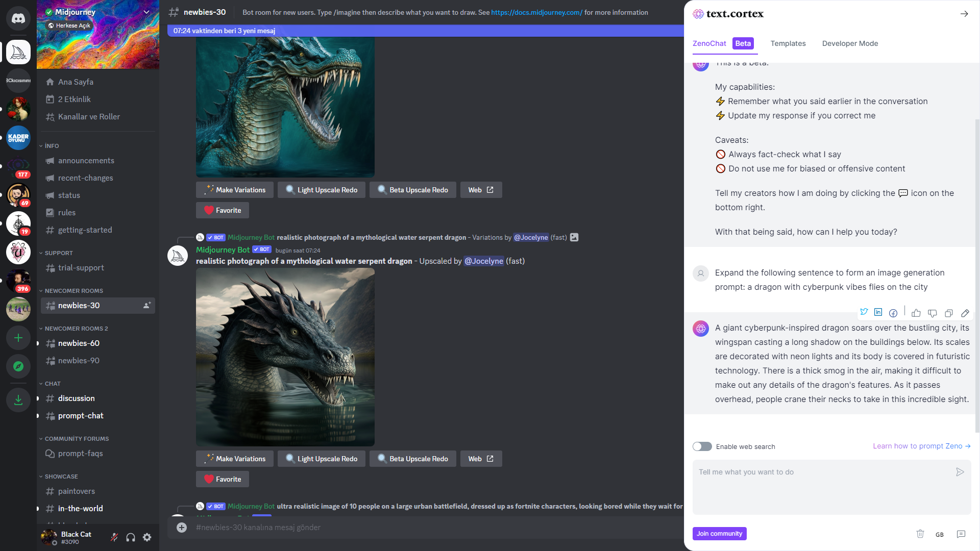Click the Join community button

(719, 534)
